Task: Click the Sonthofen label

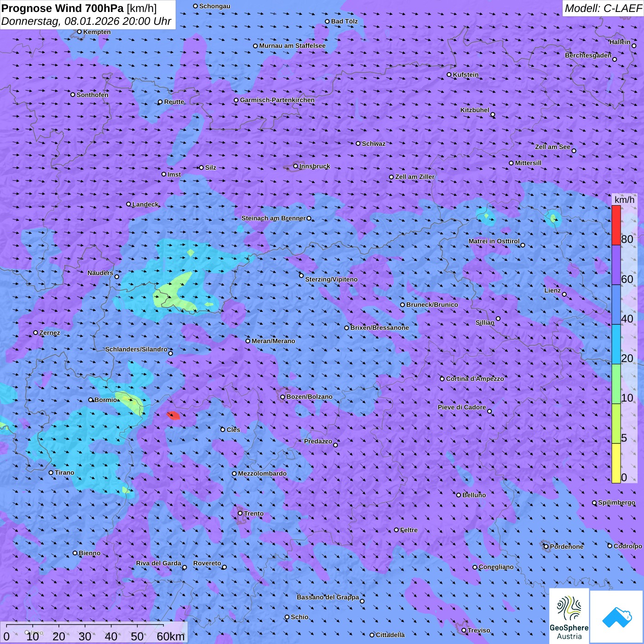Action: (92, 95)
